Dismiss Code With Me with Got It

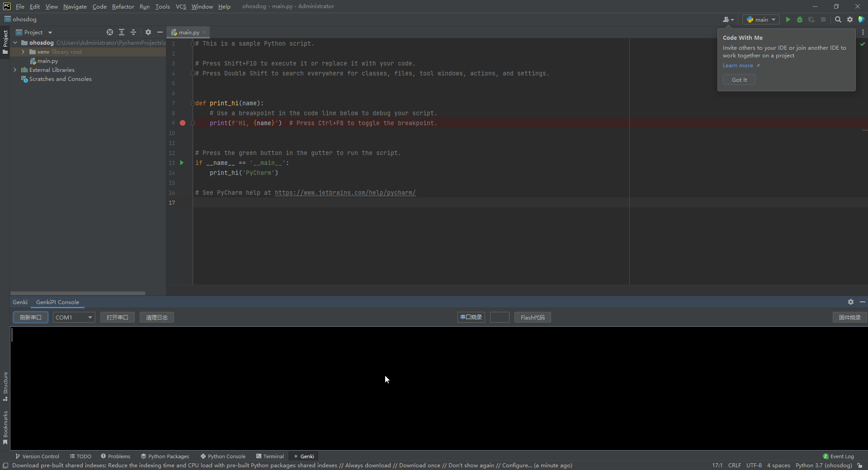(739, 80)
